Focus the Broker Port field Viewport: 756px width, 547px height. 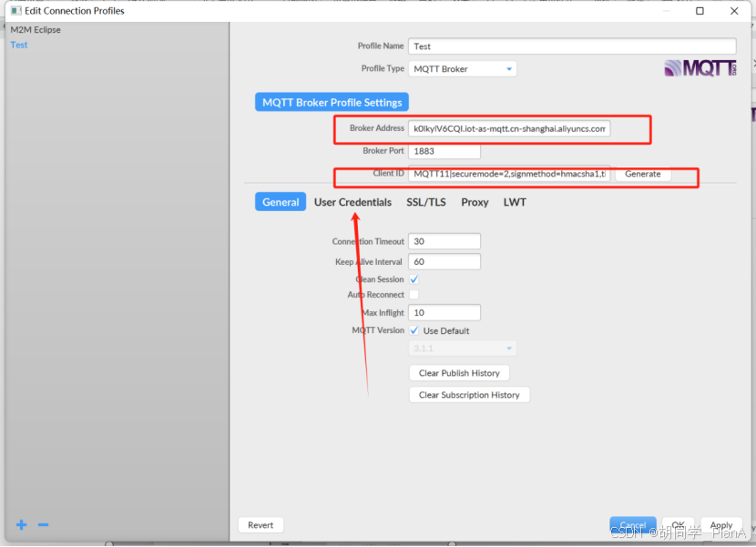pos(444,151)
